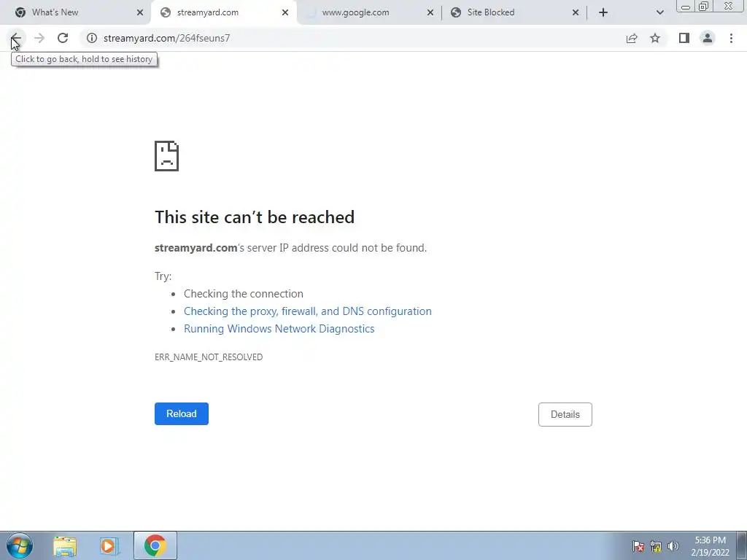747x560 pixels.
Task: Open Checking the proxy, firewall, and DNS configuration link
Action: [x=308, y=311]
